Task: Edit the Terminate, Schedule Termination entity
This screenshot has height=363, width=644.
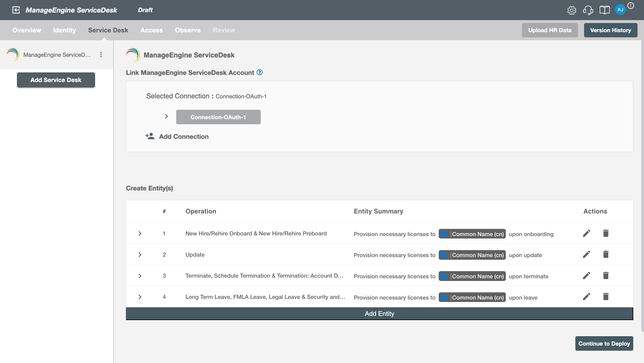Action: coord(587,276)
